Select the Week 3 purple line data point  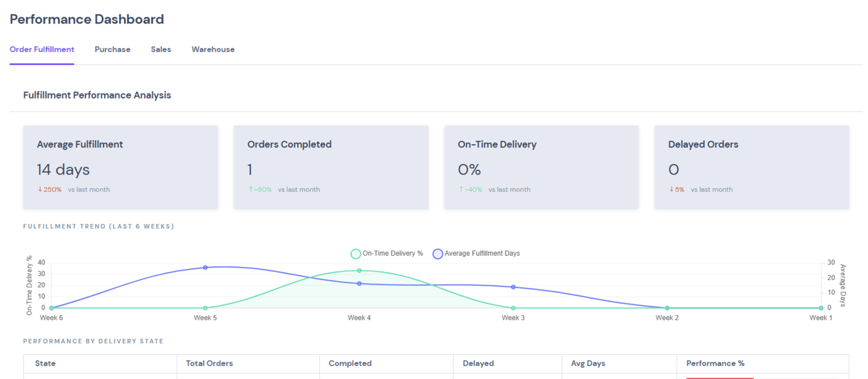coord(513,287)
